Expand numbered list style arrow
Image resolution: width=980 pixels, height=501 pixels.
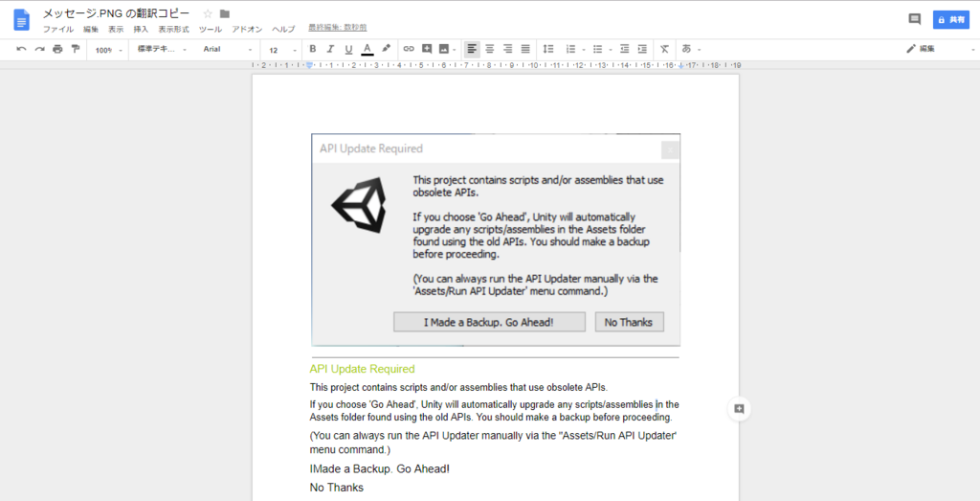point(584,50)
